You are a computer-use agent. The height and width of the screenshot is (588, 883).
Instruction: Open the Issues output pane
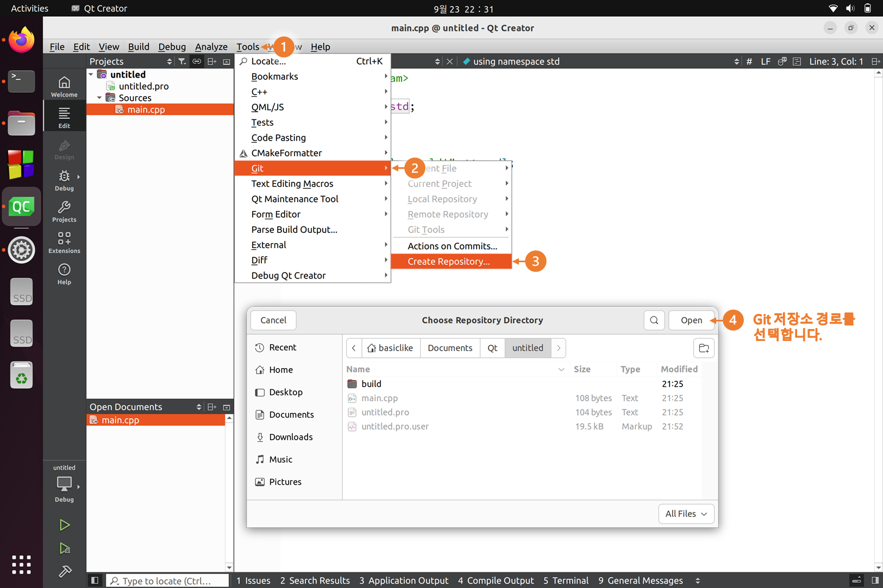click(253, 580)
